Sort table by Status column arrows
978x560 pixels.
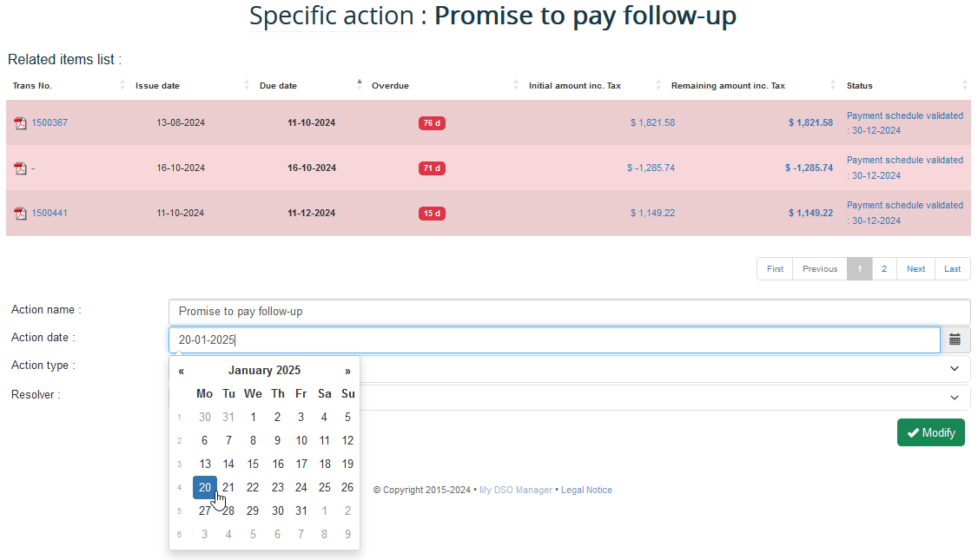pos(965,85)
